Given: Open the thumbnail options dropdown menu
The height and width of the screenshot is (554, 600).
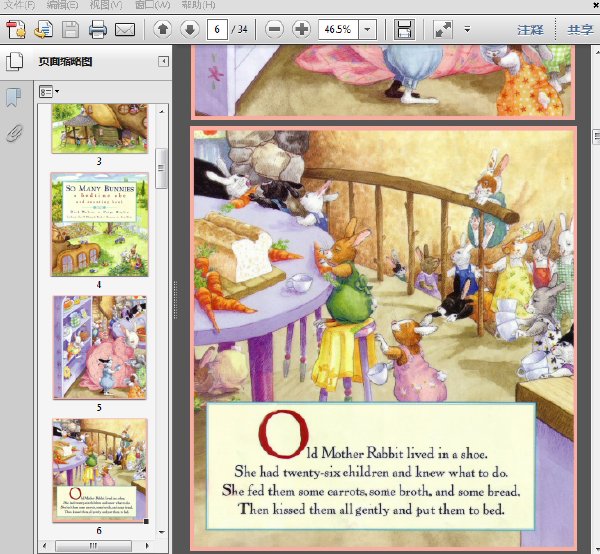Looking at the screenshot, I should coord(49,92).
